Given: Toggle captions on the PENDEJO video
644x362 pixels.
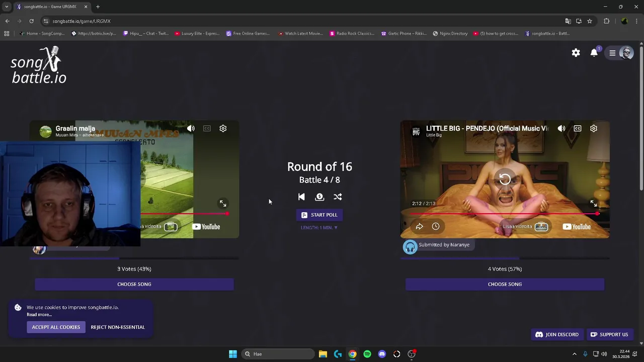Looking at the screenshot, I should [578, 128].
